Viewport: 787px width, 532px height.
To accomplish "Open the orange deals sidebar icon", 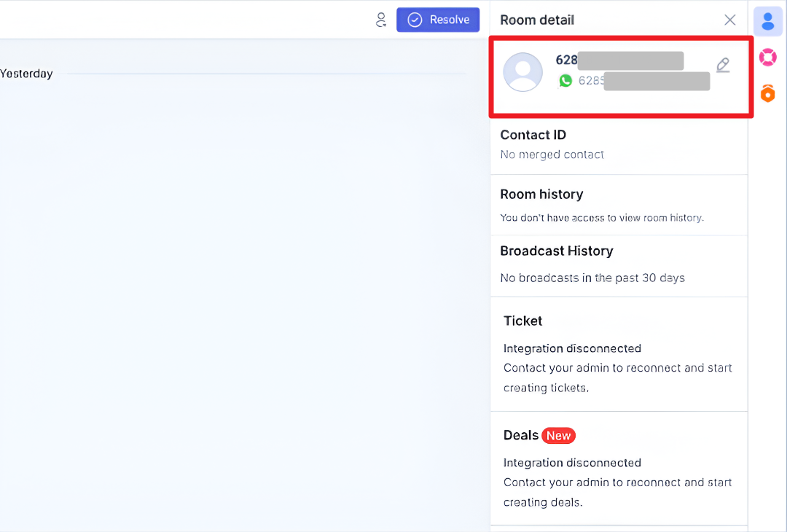I will (767, 93).
